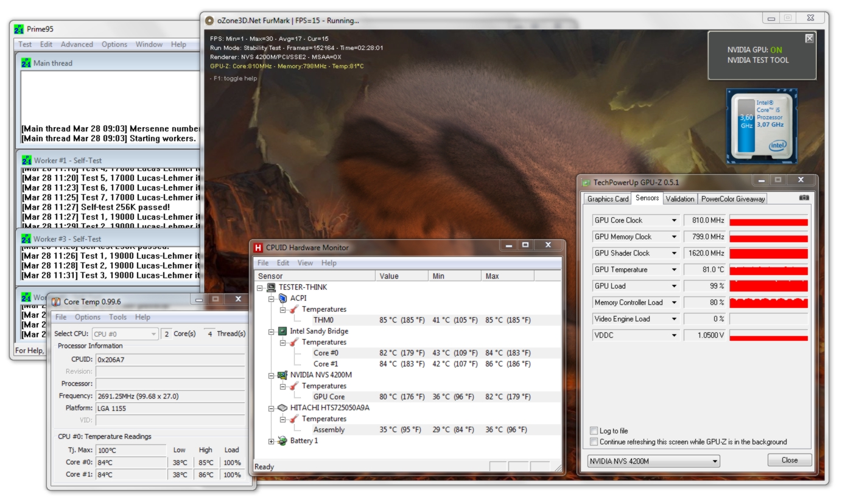Open the NVIDIA NVS 4200M card selector

click(x=654, y=461)
